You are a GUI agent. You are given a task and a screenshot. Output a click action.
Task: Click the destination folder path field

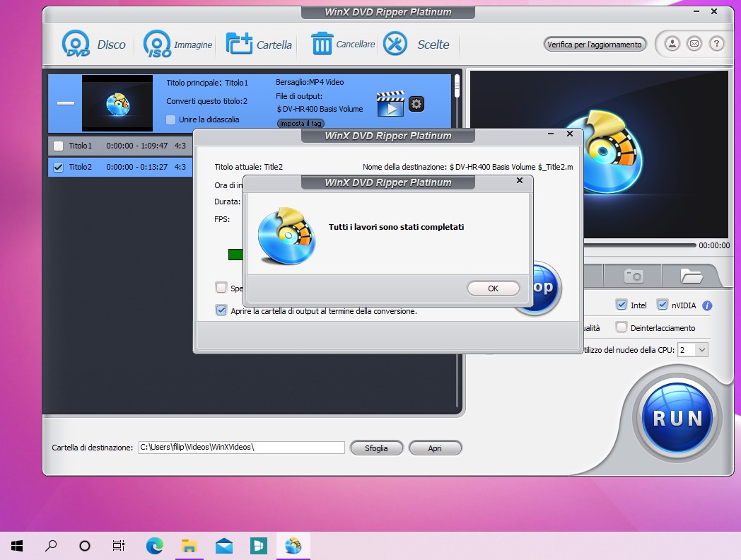[x=242, y=447]
